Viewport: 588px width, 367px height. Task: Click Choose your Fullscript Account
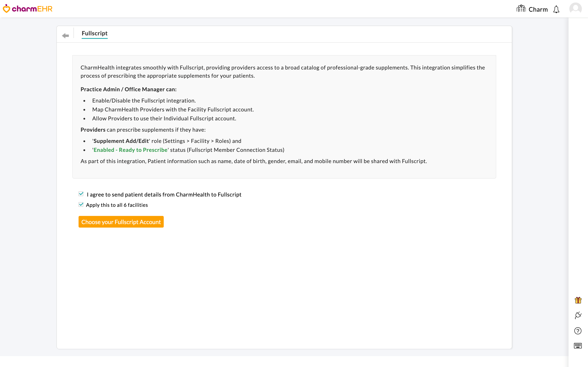[121, 222]
